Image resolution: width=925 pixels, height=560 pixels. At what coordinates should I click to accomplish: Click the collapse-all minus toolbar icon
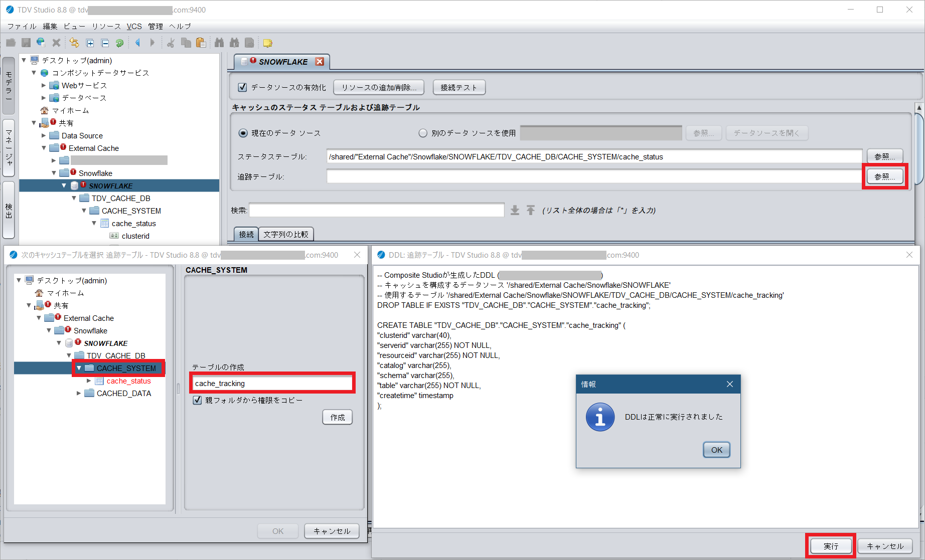[105, 43]
